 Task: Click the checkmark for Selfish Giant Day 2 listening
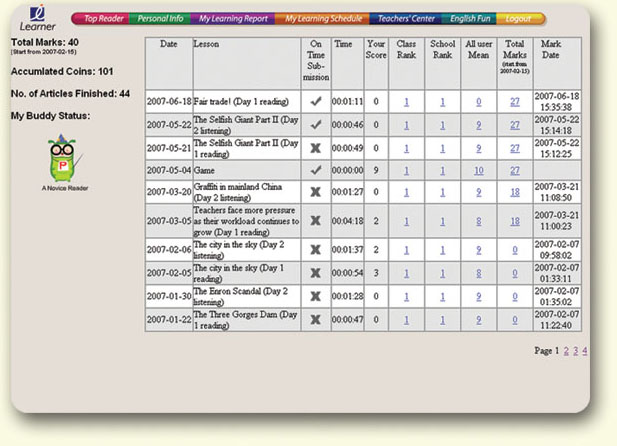point(315,125)
